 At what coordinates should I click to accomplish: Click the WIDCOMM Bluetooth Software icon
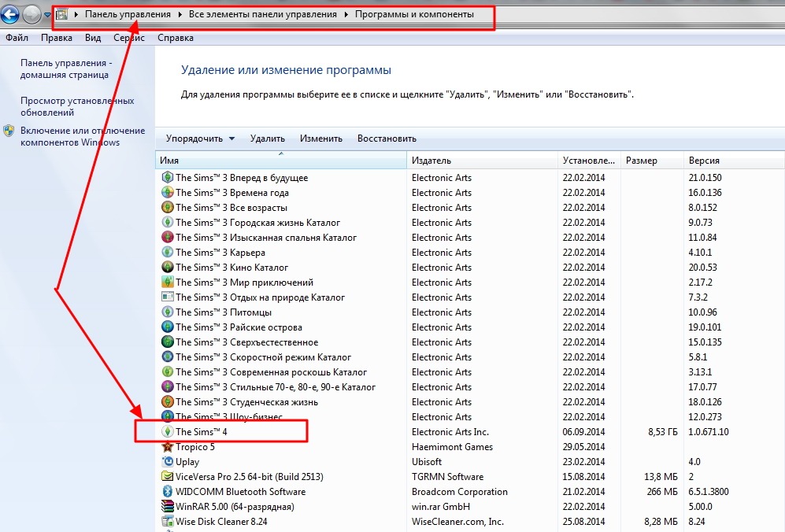(x=167, y=491)
